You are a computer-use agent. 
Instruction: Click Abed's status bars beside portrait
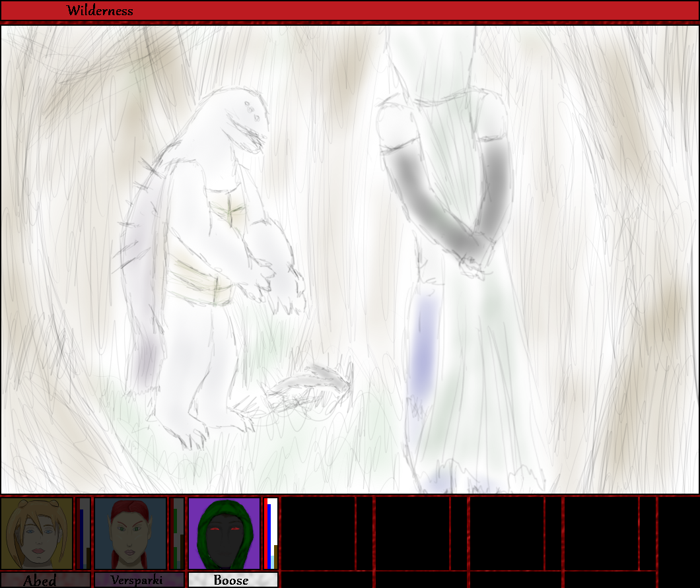pyautogui.click(x=83, y=533)
